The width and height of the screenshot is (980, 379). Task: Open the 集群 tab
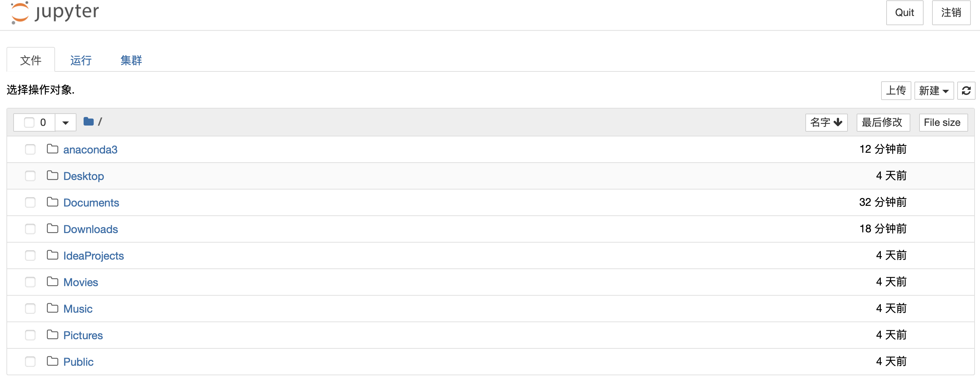tap(131, 60)
